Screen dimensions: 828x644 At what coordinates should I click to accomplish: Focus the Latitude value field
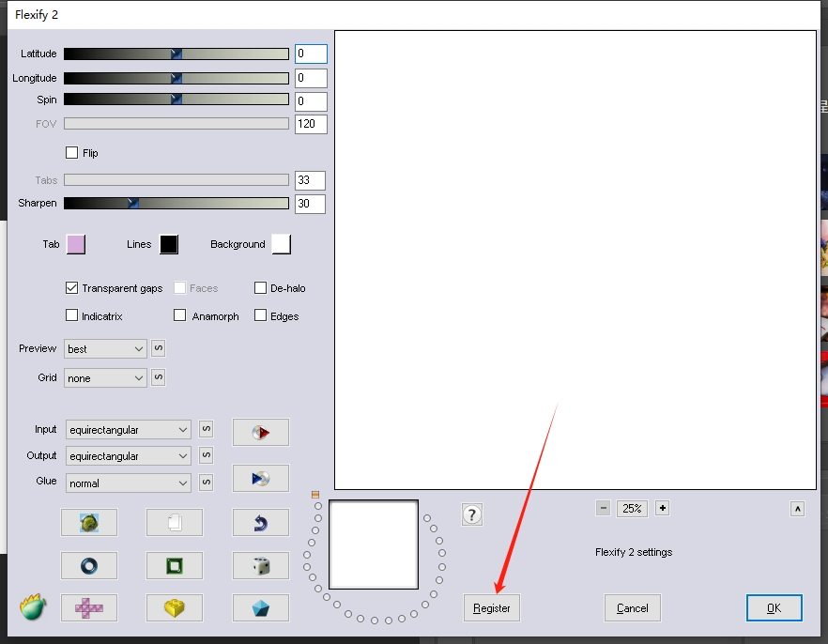[x=311, y=54]
